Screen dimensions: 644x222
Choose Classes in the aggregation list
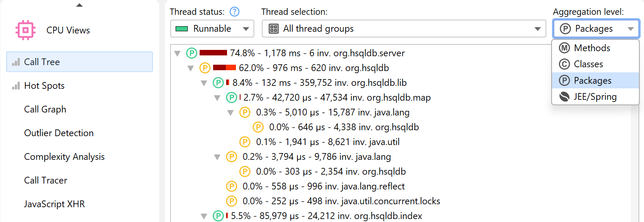[588, 64]
